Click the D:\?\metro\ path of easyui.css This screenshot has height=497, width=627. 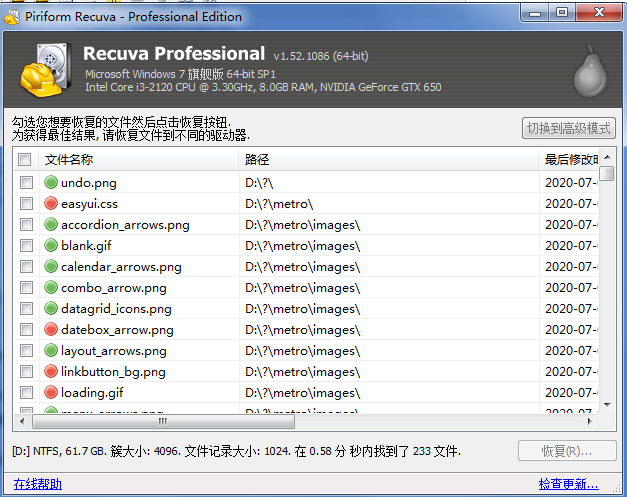coord(279,204)
